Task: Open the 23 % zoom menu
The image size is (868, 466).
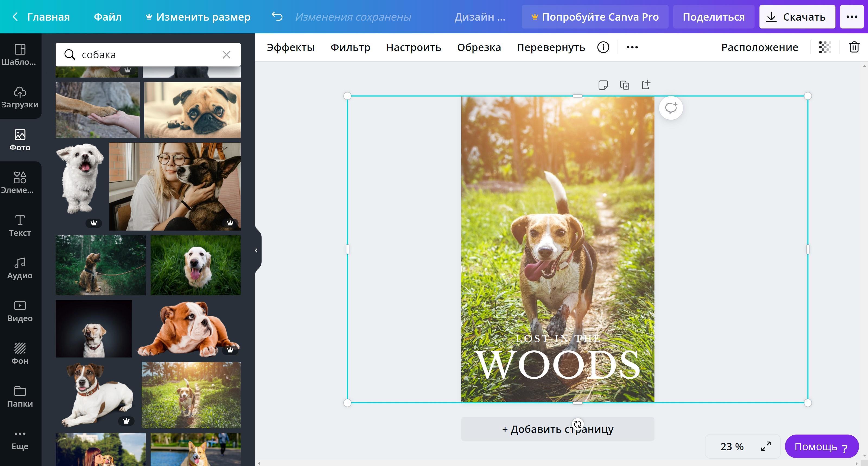Action: pos(732,446)
